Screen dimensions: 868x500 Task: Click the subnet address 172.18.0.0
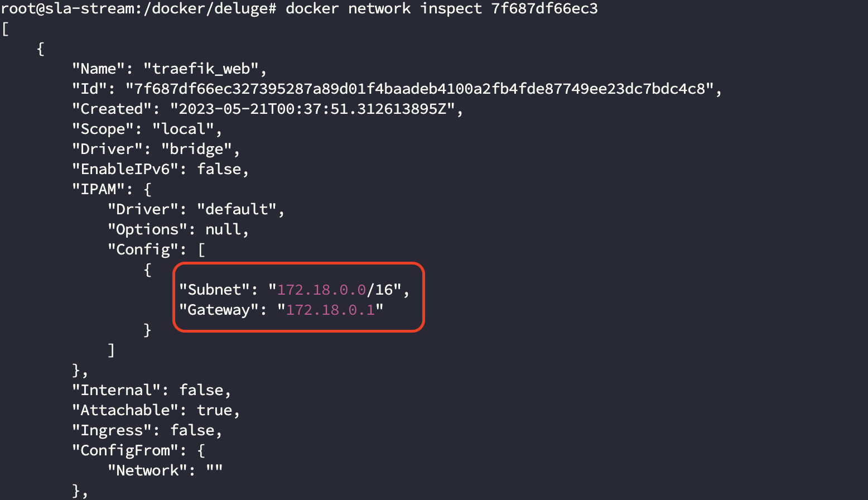pos(321,290)
